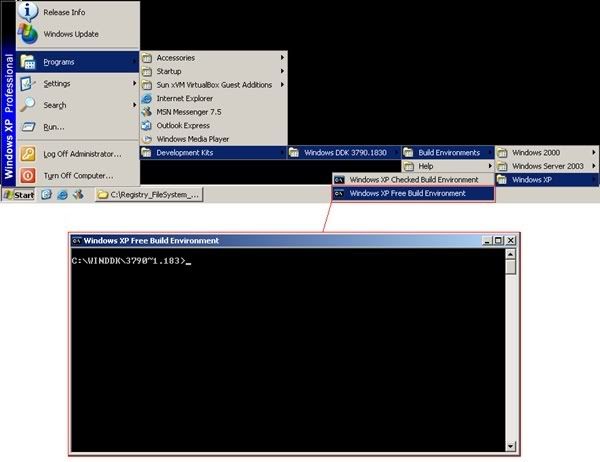Click the console scrollbar thumb

511,267
